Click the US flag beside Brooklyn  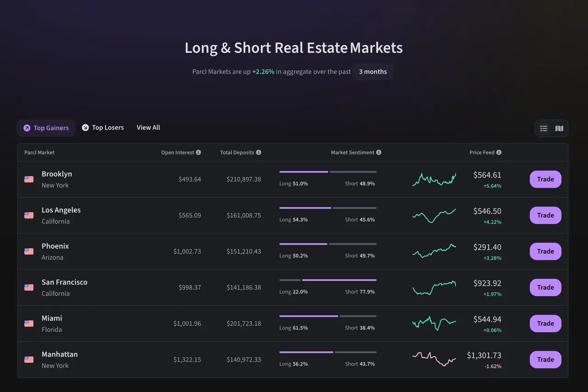(29, 179)
